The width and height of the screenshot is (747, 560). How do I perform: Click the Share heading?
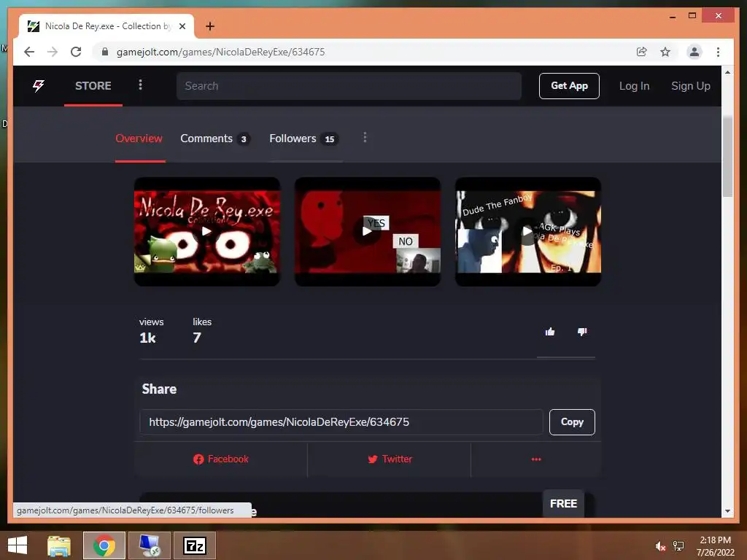pos(159,389)
